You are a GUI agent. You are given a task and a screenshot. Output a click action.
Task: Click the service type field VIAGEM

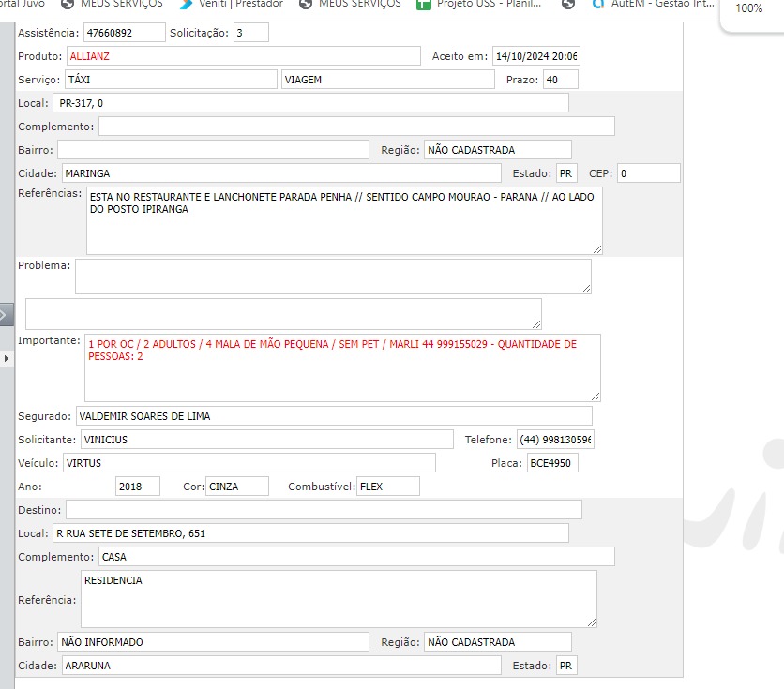(388, 80)
